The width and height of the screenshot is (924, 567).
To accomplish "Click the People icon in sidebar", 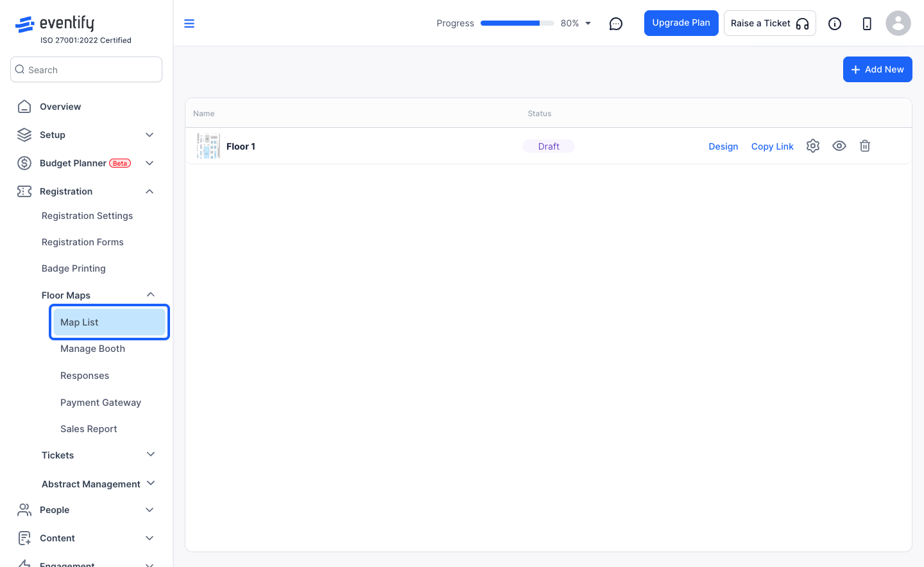I will (x=24, y=510).
